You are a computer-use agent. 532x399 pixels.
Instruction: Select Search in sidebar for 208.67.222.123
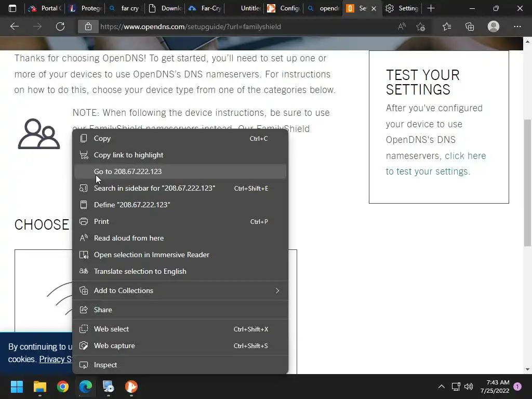click(180, 188)
